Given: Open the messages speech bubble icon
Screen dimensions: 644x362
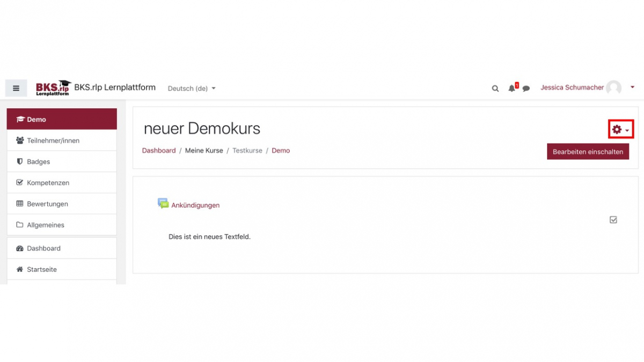Looking at the screenshot, I should 526,88.
